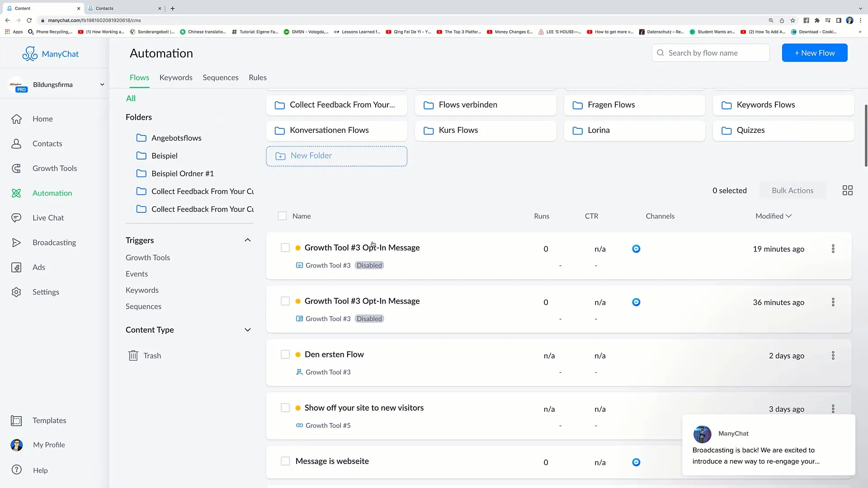868x488 pixels.
Task: Click the Messenger channel icon on Message is webseite row
Action: (637, 462)
